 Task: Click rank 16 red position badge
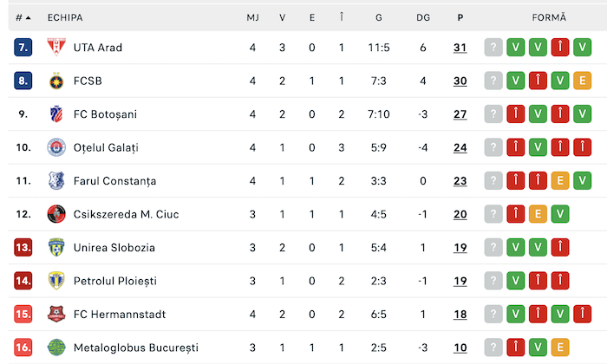23,348
